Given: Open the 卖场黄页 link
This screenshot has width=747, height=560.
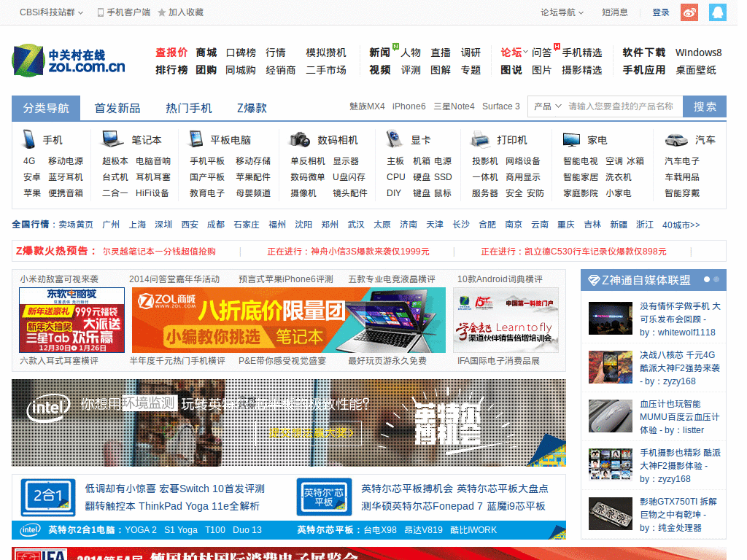Looking at the screenshot, I should tap(76, 225).
